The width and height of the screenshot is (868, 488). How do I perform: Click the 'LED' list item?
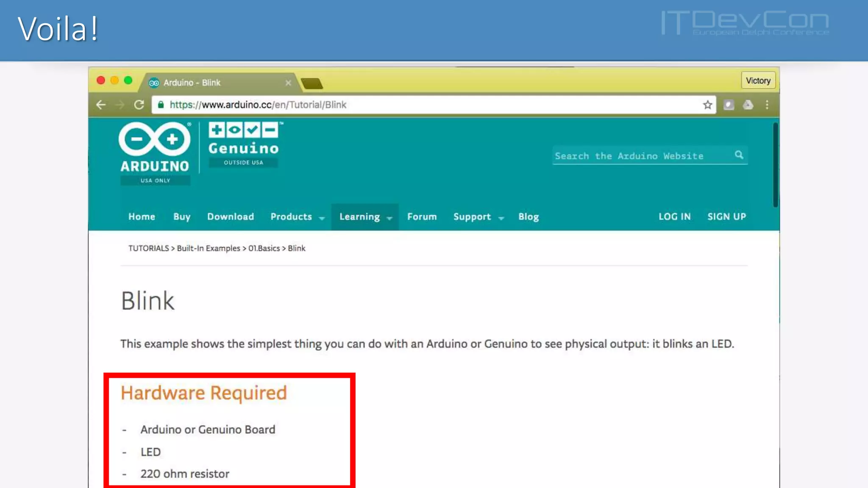coord(150,452)
